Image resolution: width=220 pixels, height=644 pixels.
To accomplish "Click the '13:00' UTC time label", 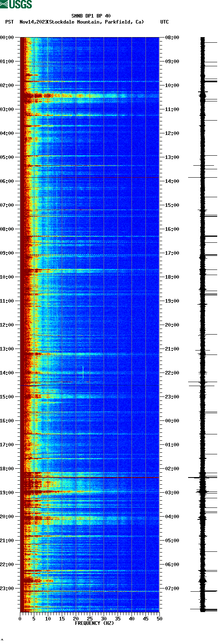I will pos(172,157).
